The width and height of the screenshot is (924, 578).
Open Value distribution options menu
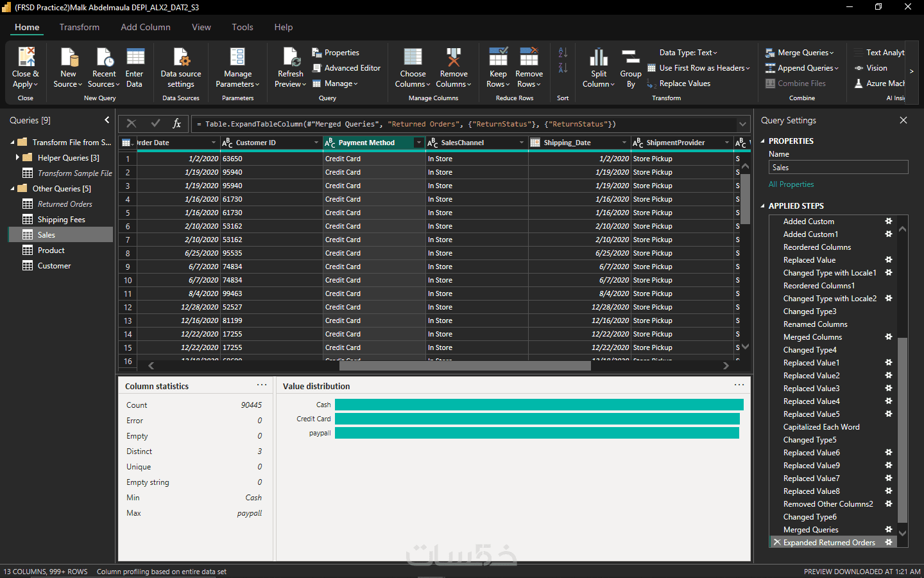pyautogui.click(x=739, y=385)
